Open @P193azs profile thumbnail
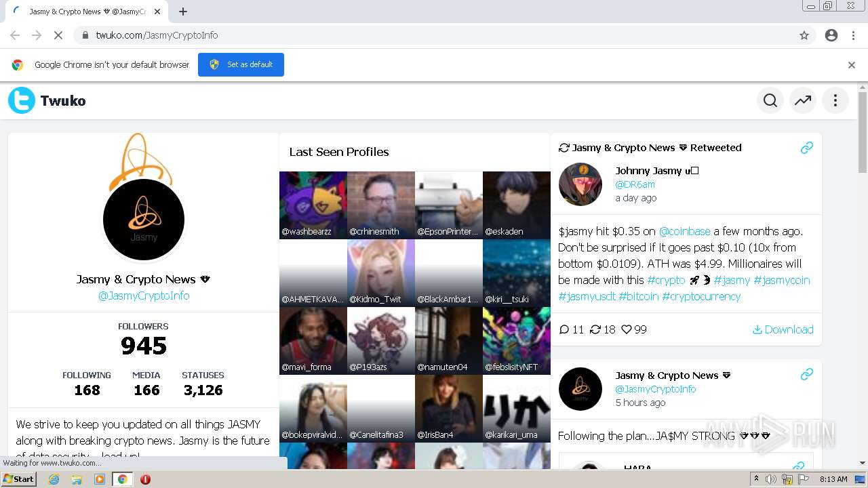This screenshot has width=868, height=488. pos(381,341)
